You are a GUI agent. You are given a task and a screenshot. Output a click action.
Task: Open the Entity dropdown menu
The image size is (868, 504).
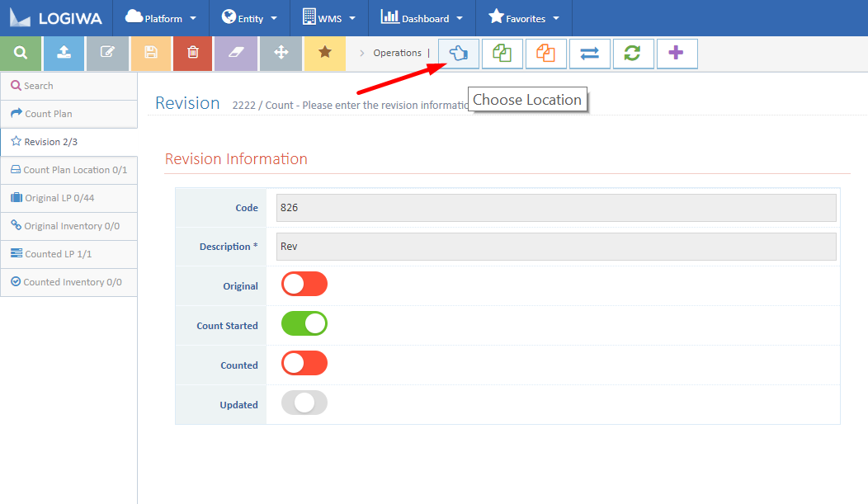click(x=249, y=17)
